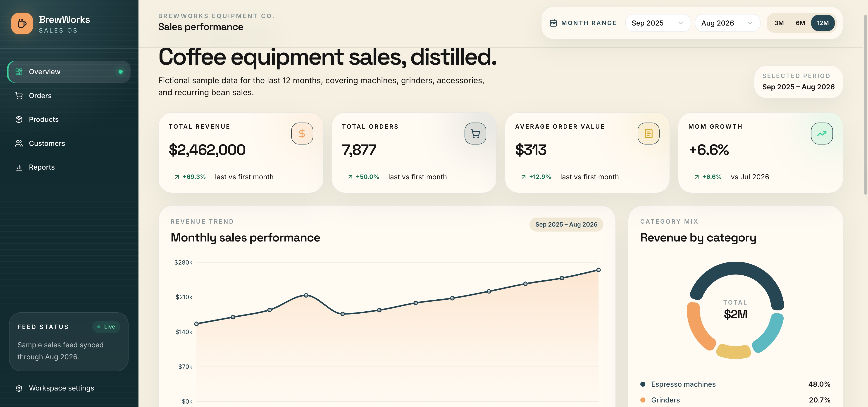Image resolution: width=868 pixels, height=407 pixels.
Task: Click the green active dot beside Overview
Action: click(x=121, y=72)
